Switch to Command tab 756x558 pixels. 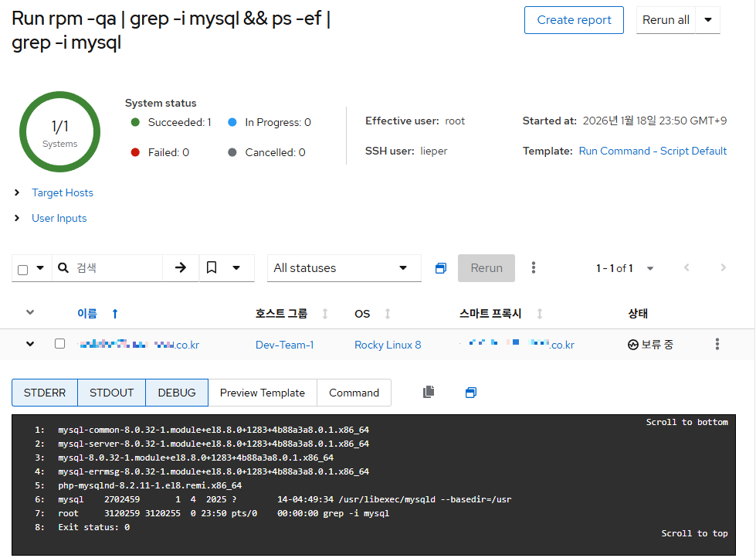click(x=354, y=393)
